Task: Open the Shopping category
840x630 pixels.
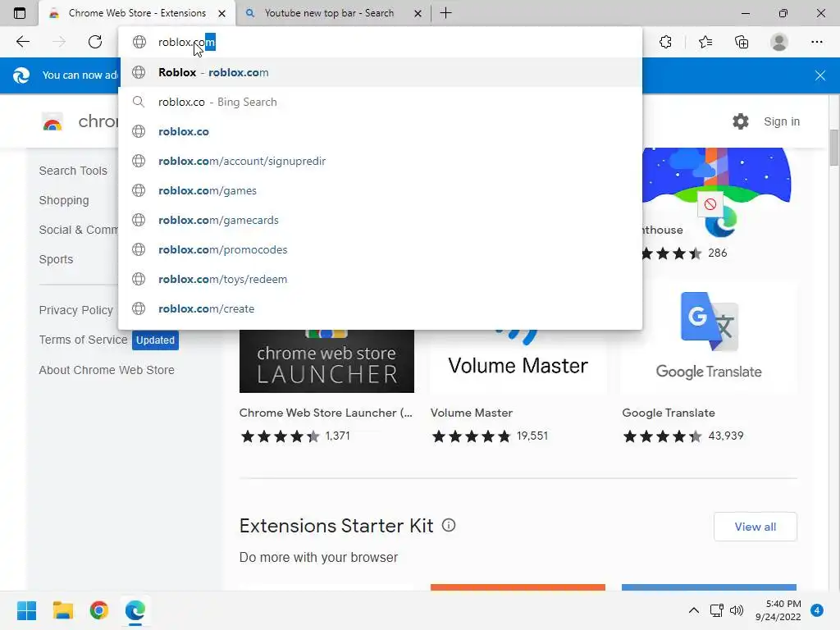Action: (64, 200)
